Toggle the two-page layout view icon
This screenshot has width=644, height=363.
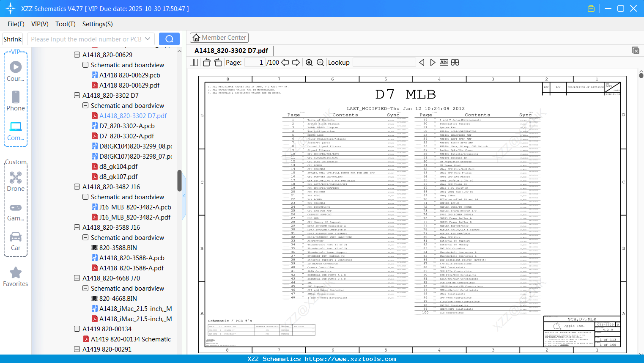click(x=194, y=63)
